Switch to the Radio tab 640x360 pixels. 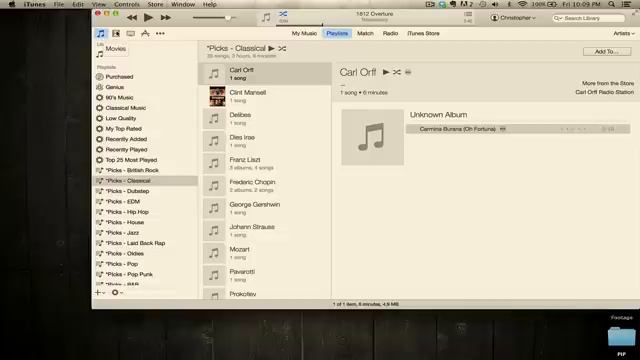(x=390, y=33)
